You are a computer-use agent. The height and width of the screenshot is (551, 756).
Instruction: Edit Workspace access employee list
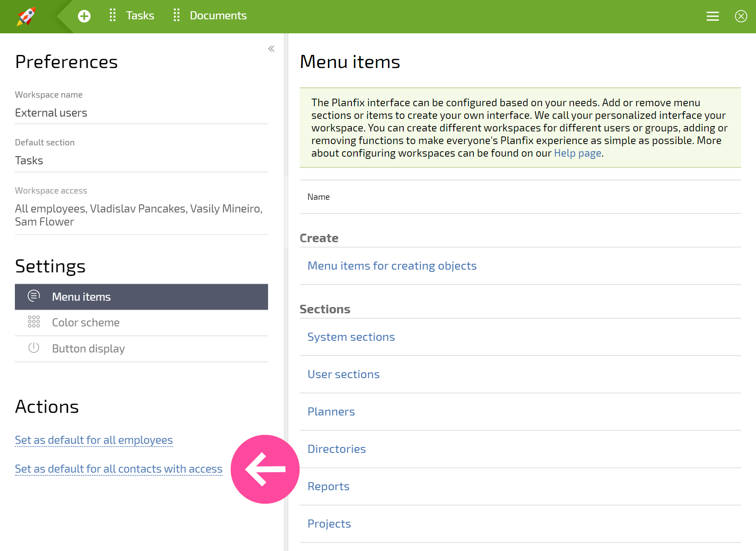[x=141, y=215]
